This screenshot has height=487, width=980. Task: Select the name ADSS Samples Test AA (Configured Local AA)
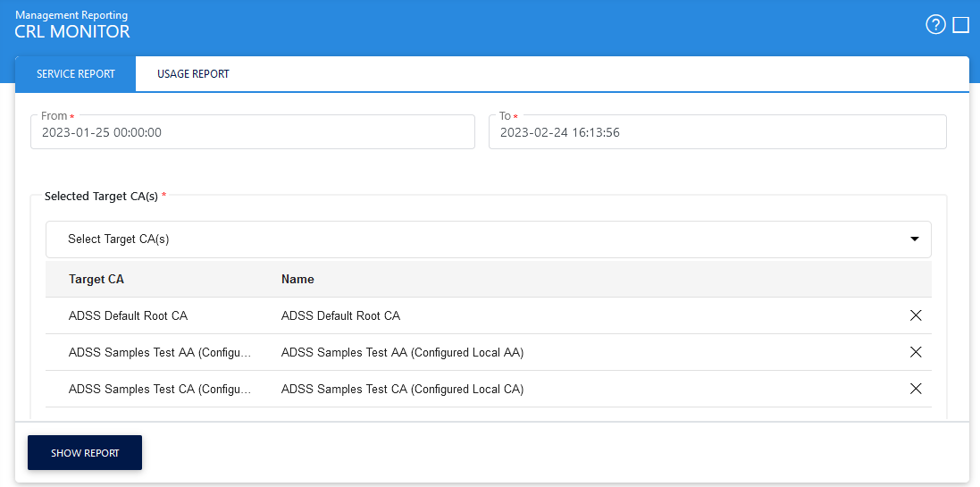402,353
